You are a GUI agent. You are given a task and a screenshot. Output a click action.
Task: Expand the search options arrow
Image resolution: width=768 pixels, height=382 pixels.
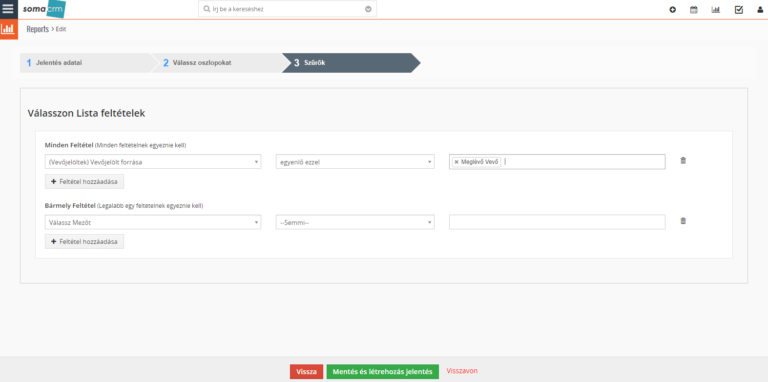[368, 9]
